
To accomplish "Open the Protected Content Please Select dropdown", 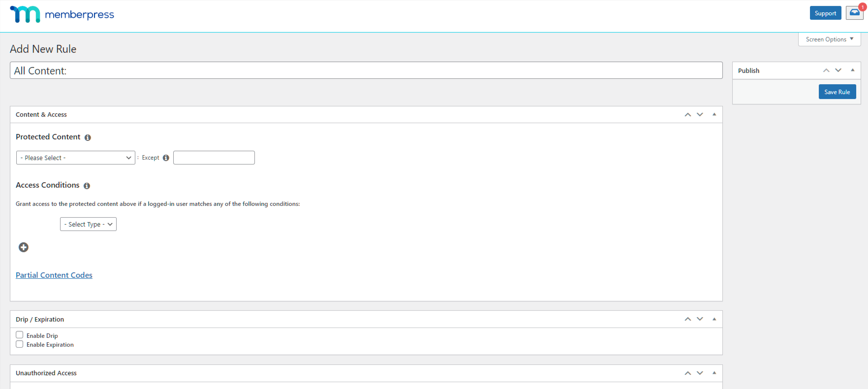I will [76, 158].
